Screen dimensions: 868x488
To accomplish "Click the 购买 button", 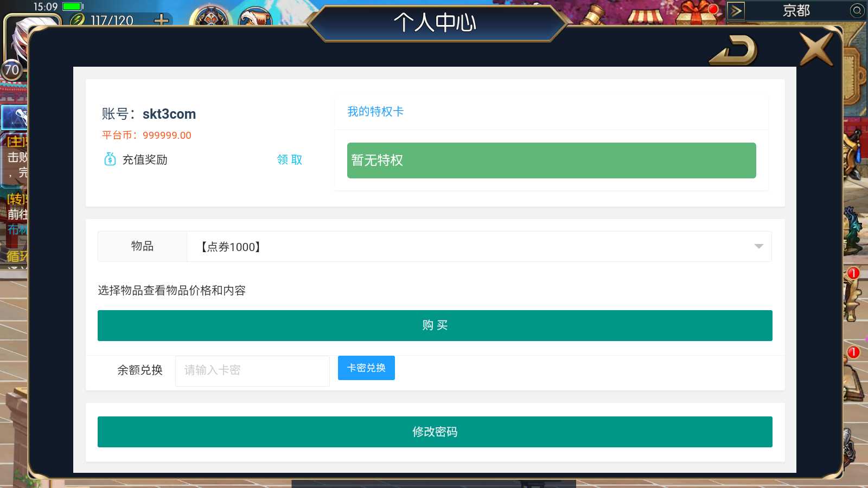I will (x=435, y=325).
